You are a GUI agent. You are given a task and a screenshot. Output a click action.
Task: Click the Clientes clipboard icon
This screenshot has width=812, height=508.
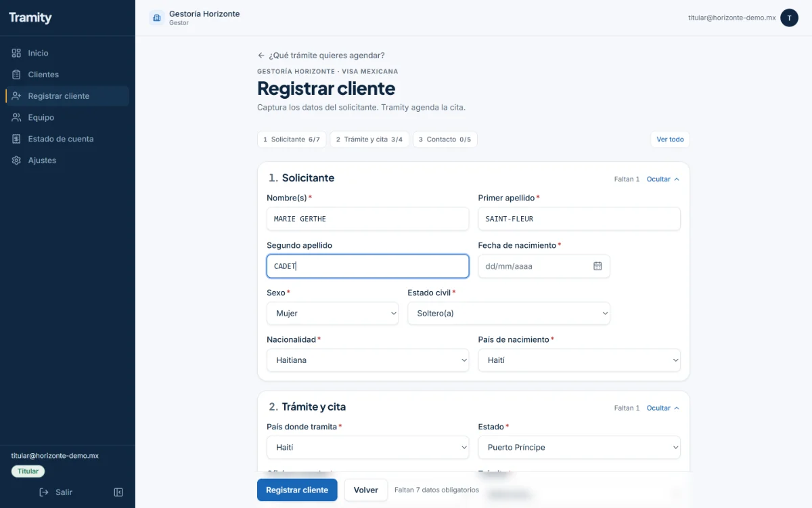(17, 75)
